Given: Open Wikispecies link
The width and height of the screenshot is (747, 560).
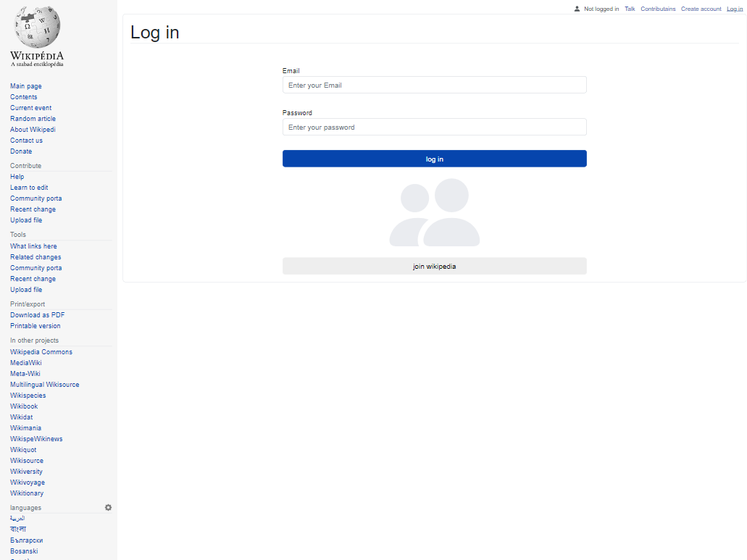Looking at the screenshot, I should click(x=28, y=396).
